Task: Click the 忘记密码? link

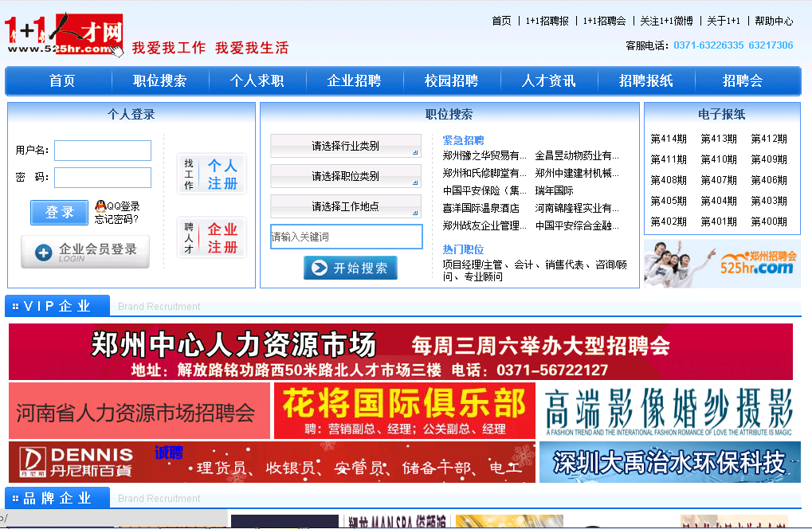Action: (116, 219)
